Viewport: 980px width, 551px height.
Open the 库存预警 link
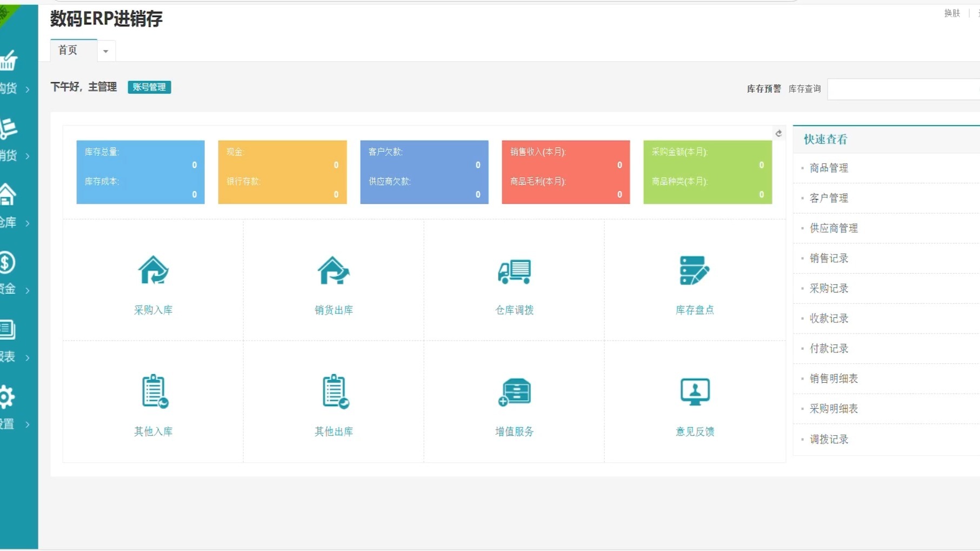(764, 89)
